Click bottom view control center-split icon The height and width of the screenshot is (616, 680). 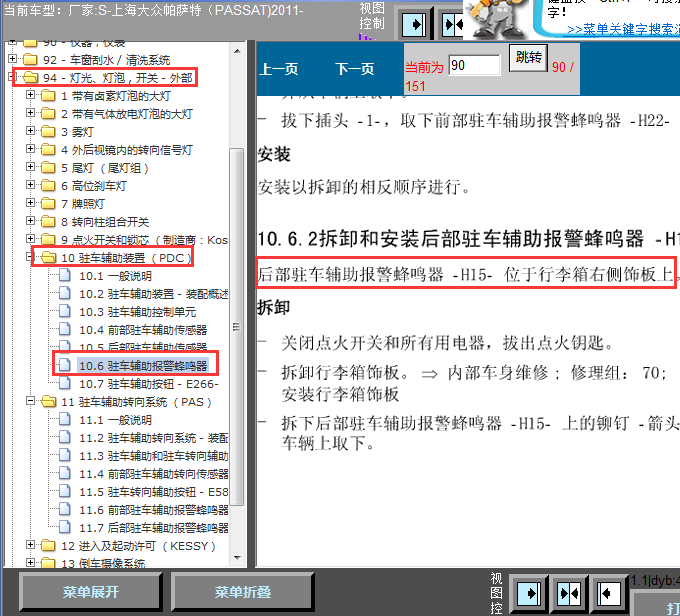coord(569,593)
